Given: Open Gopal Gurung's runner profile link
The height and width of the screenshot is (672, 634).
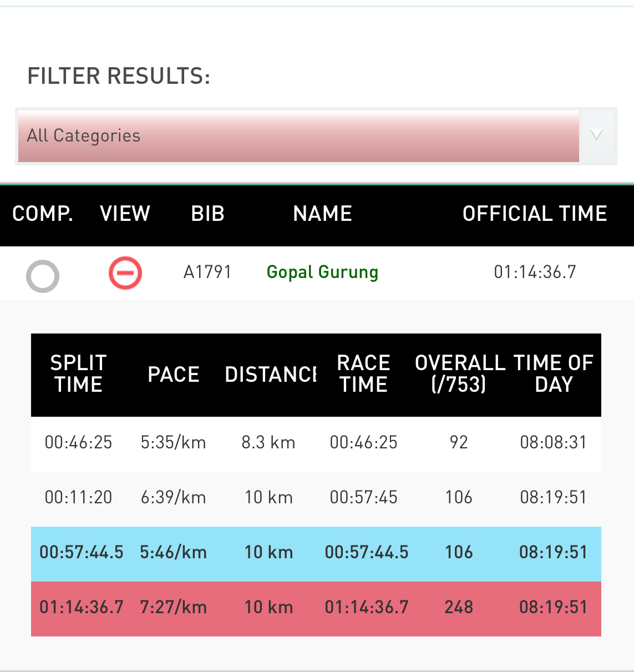Looking at the screenshot, I should (x=322, y=272).
